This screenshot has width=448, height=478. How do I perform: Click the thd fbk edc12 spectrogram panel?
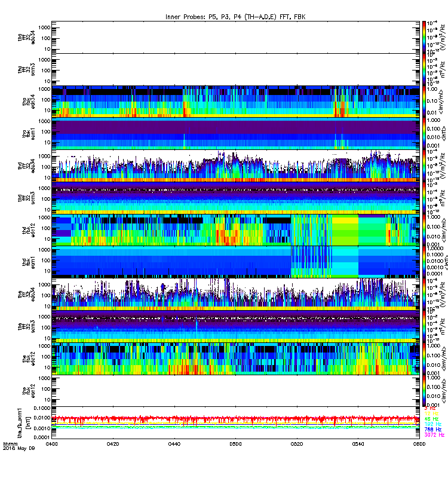[x=235, y=230]
